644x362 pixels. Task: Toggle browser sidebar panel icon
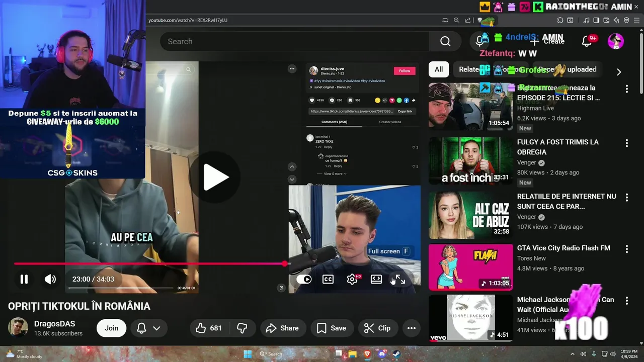[x=596, y=20]
